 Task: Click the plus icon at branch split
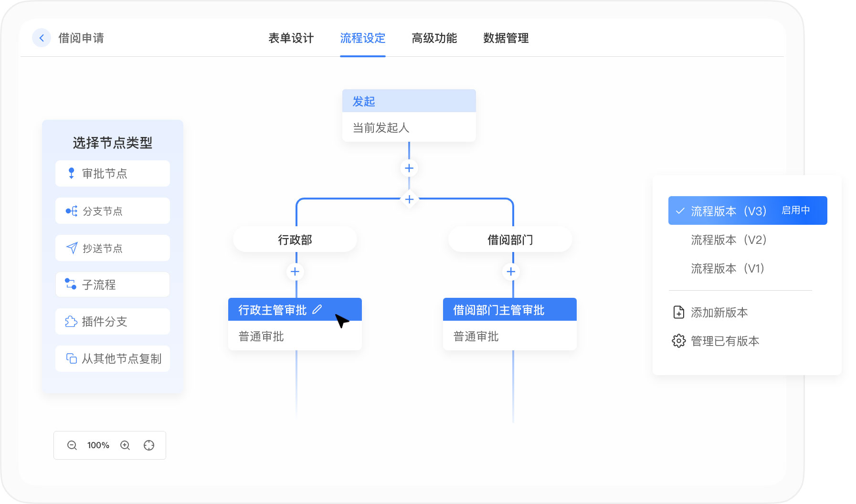click(x=409, y=199)
